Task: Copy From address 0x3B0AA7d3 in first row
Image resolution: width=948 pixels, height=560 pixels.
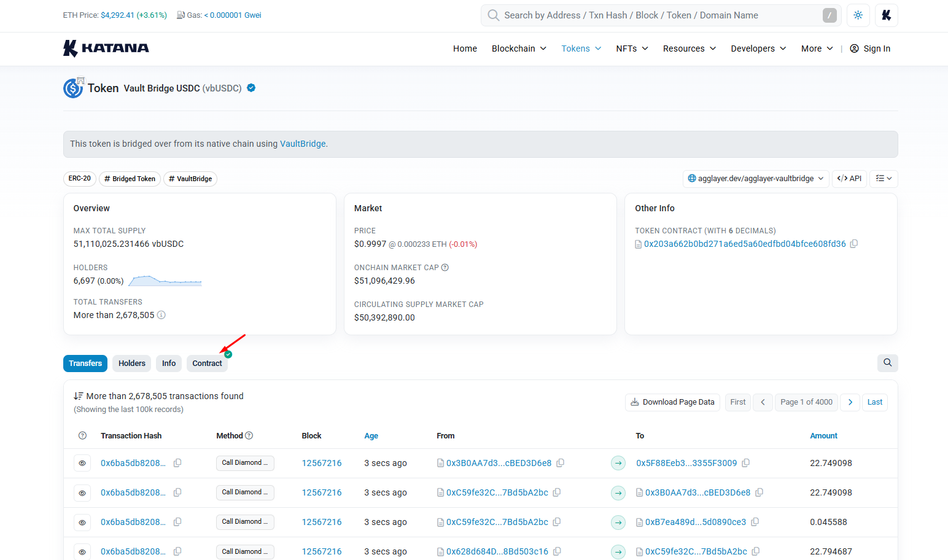Action: [x=561, y=463]
